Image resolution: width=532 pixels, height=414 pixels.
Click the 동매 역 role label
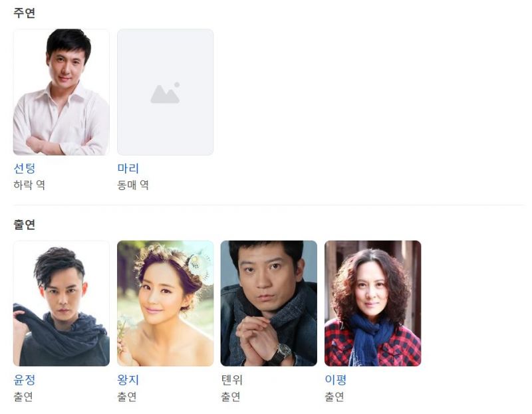coord(133,185)
